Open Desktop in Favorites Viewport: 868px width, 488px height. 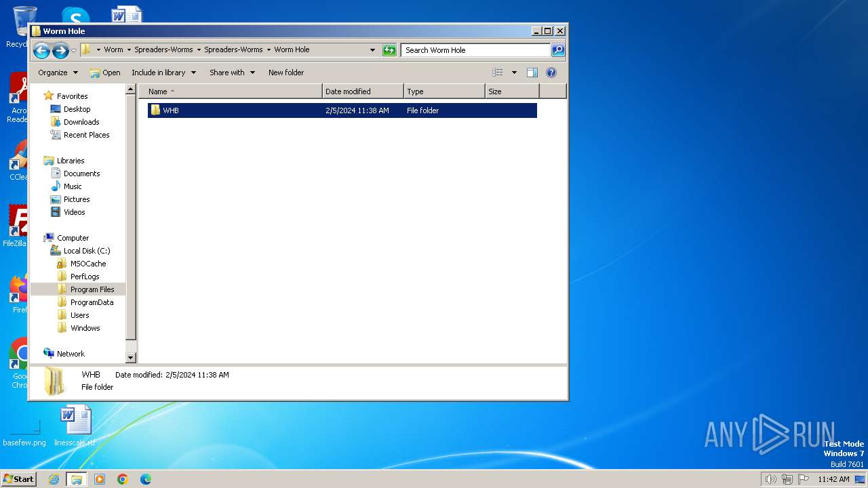pos(77,109)
